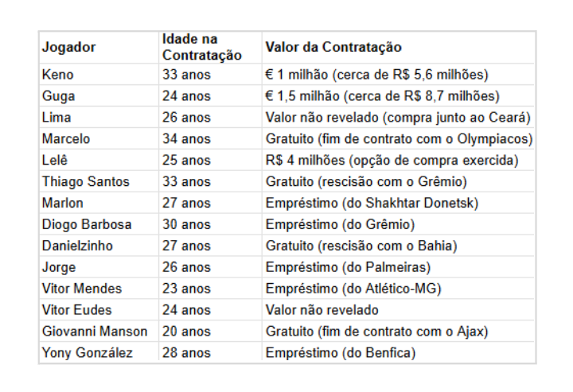Select the Vitor Mendes name cell

(99, 289)
